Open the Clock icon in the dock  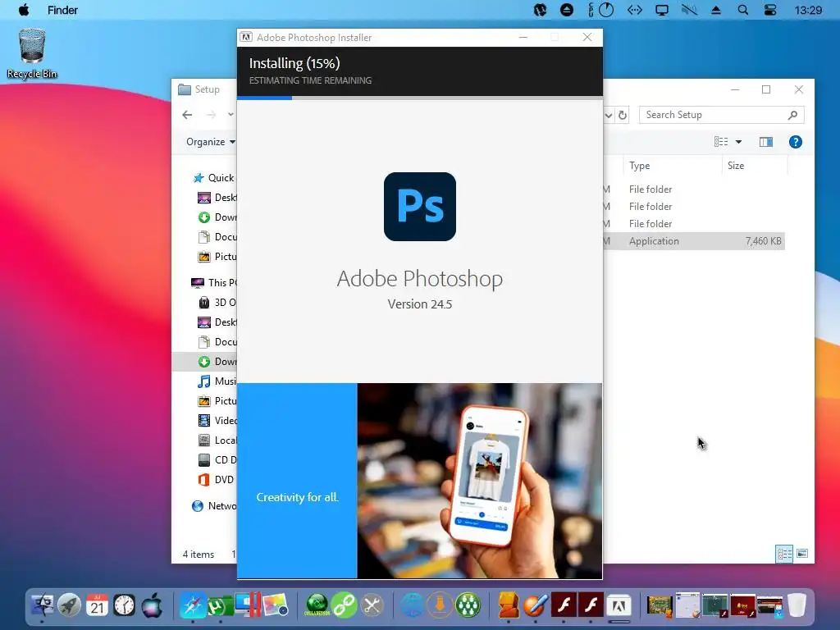coord(125,606)
